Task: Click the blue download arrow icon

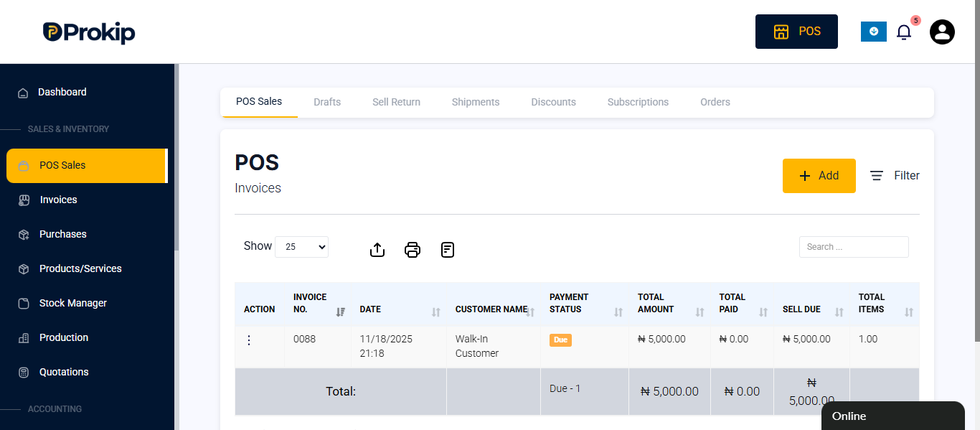Action: (874, 32)
